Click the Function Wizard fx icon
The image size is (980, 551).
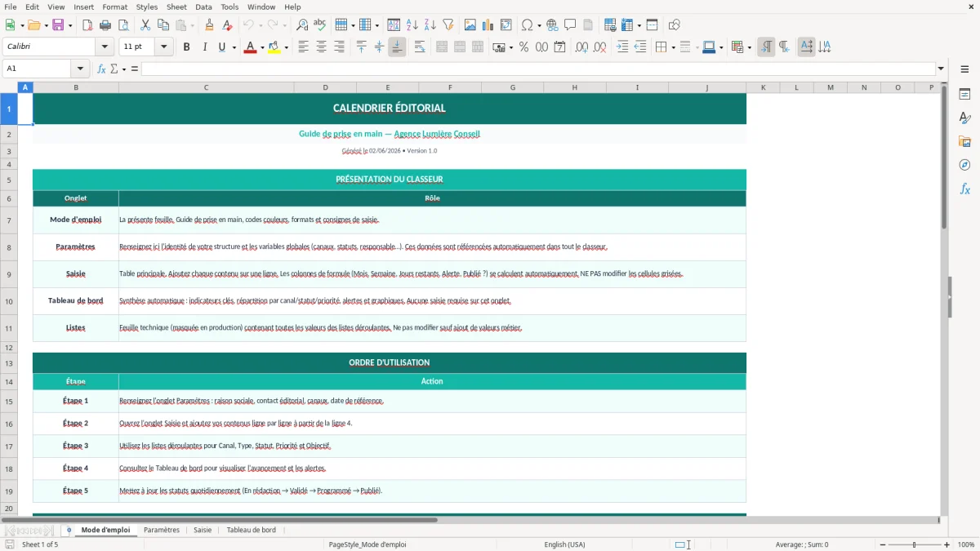tap(101, 69)
